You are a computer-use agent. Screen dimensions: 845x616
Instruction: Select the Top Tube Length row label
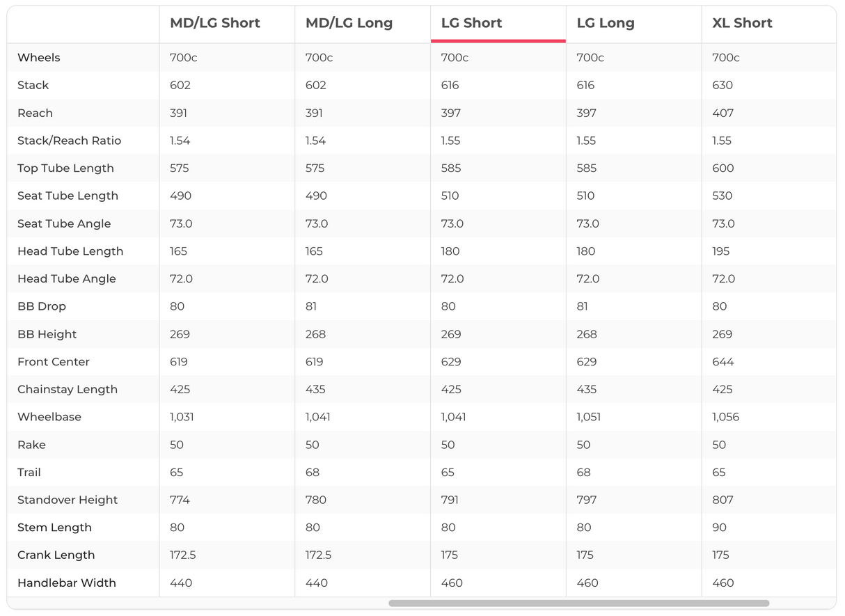(x=65, y=168)
